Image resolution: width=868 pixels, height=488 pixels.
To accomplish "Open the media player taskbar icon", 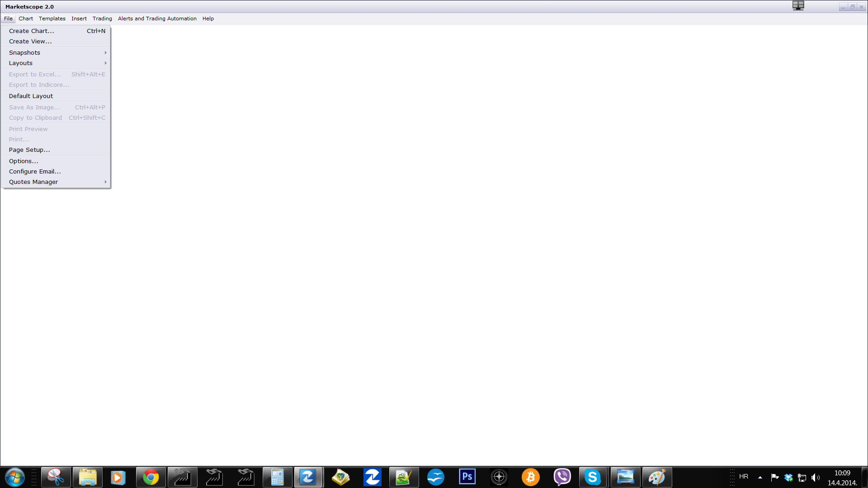I will [118, 477].
